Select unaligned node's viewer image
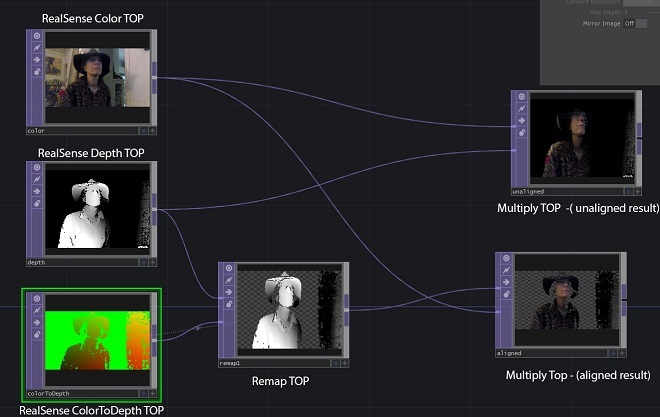 pyautogui.click(x=582, y=138)
